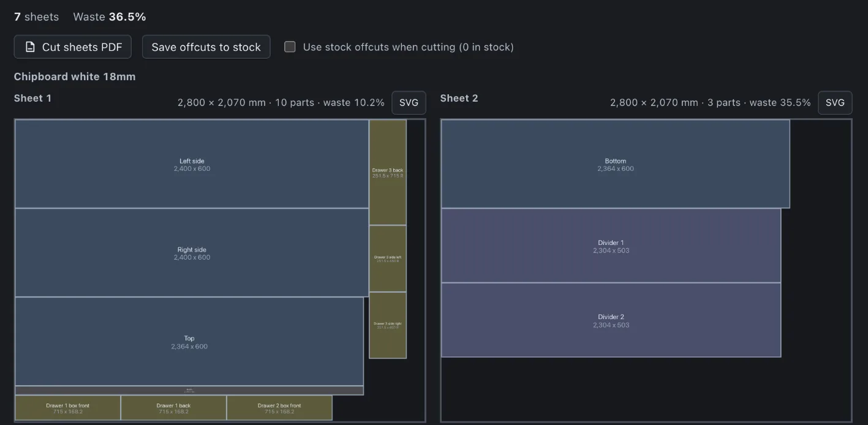Select the Drawer 3 side right part
This screenshot has width=868, height=425.
388,325
